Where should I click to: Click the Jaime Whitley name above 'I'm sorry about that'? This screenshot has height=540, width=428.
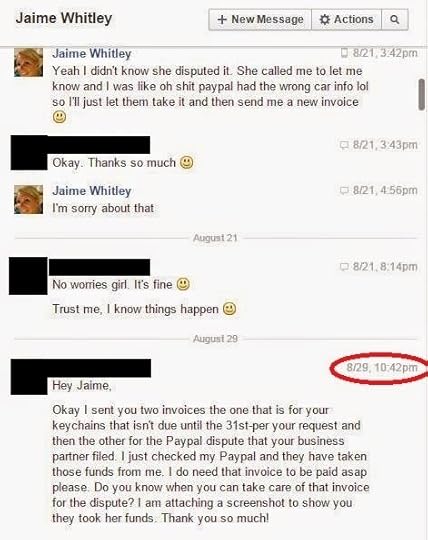(x=92, y=191)
